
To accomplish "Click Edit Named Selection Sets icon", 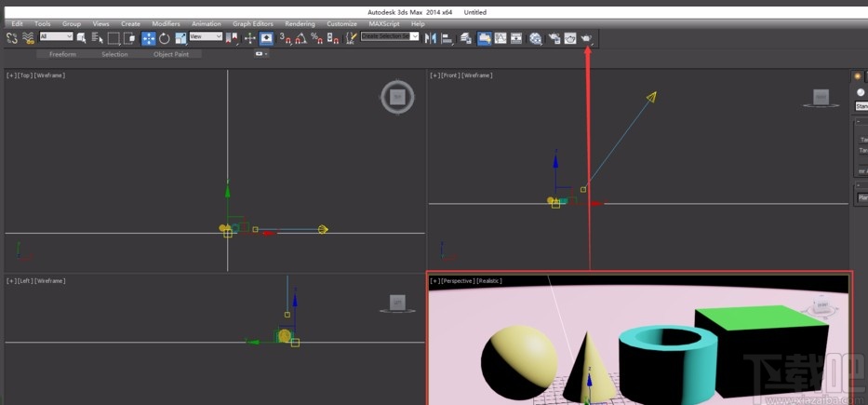I will click(351, 37).
